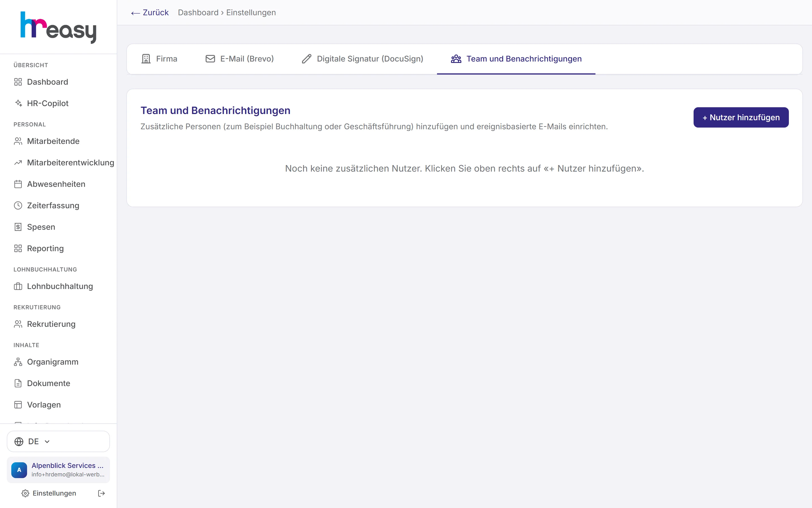Click the Organigramm hierarchy icon
This screenshot has width=812, height=508.
coord(18,362)
